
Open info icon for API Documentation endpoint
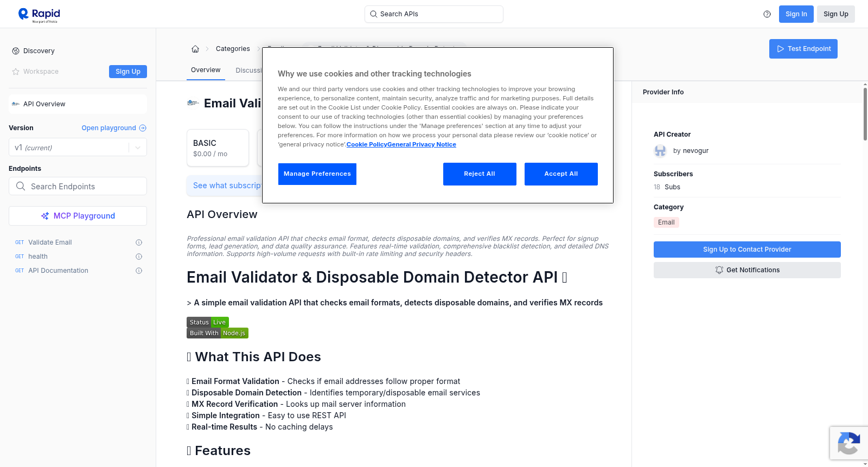click(x=139, y=271)
